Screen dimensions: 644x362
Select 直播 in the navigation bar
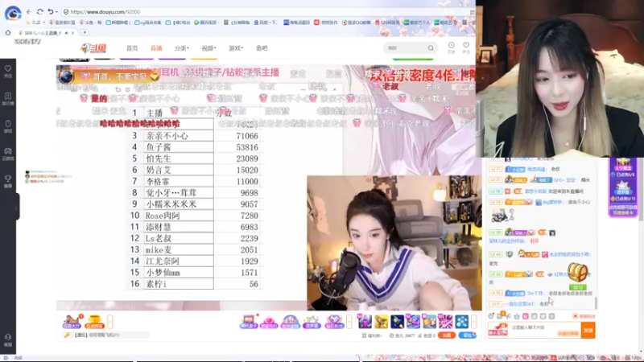pyautogui.click(x=156, y=48)
